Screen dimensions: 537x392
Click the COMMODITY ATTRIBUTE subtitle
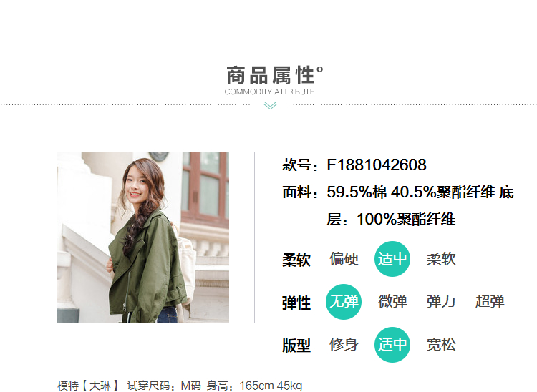(269, 92)
